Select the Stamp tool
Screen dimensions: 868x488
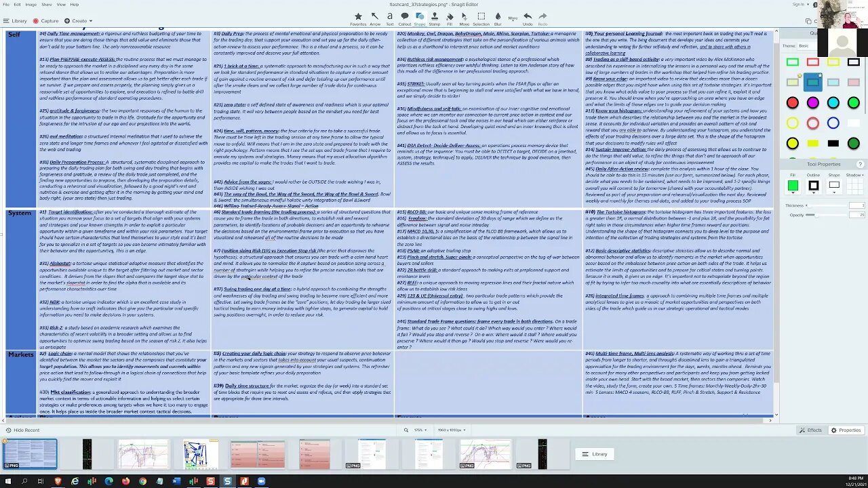pos(435,18)
